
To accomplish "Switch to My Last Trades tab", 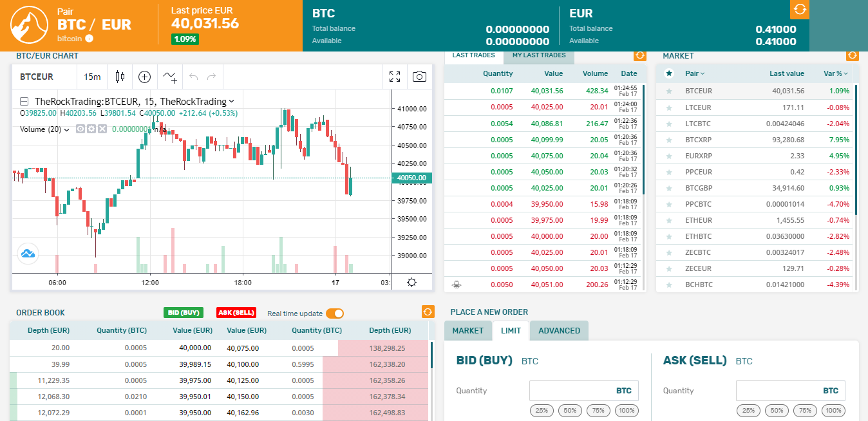I will coord(539,55).
